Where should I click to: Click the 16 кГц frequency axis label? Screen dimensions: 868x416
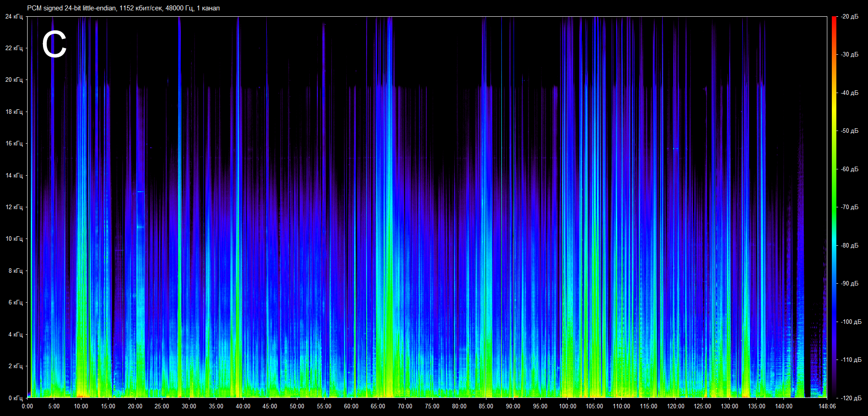14,143
